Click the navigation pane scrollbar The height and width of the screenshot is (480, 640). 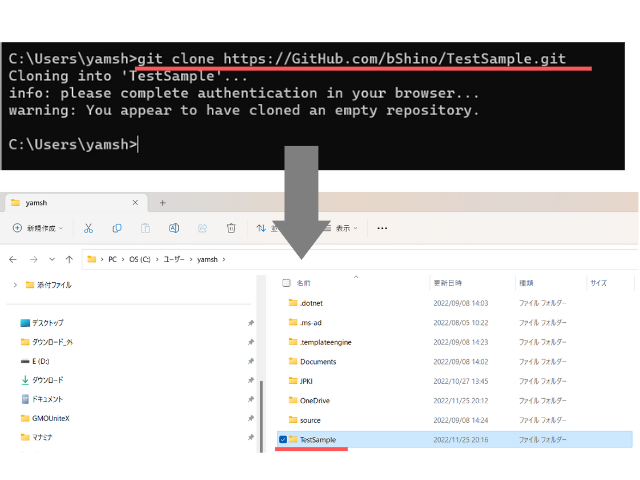coord(261,416)
